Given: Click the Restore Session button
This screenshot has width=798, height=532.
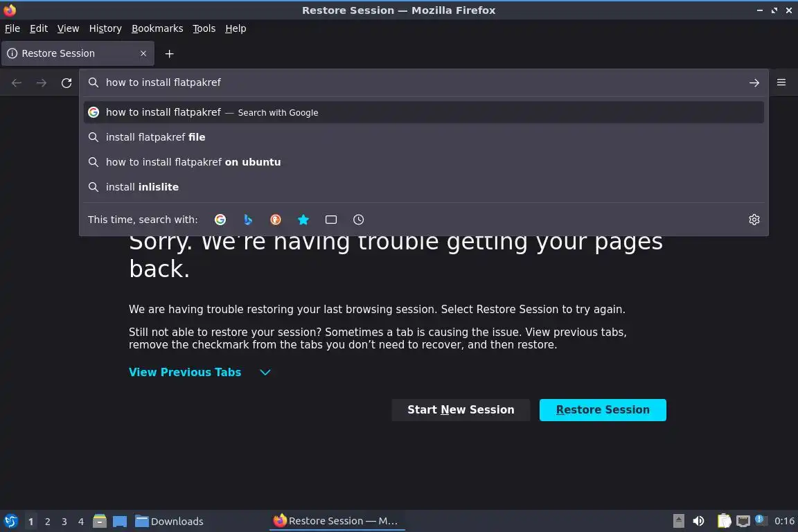Looking at the screenshot, I should click(603, 410).
